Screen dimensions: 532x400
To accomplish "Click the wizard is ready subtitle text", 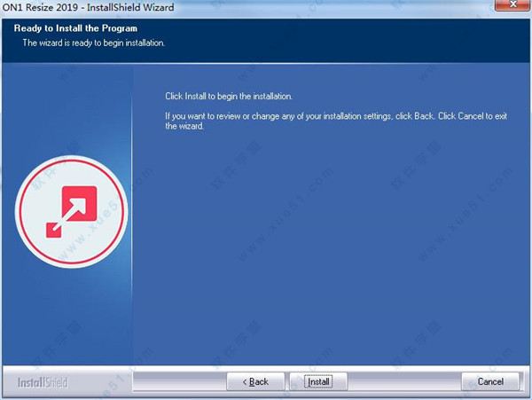I will pyautogui.click(x=94, y=43).
